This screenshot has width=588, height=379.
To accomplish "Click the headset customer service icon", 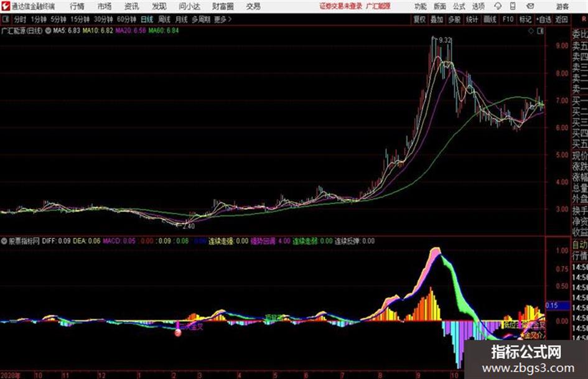I will [x=498, y=6].
